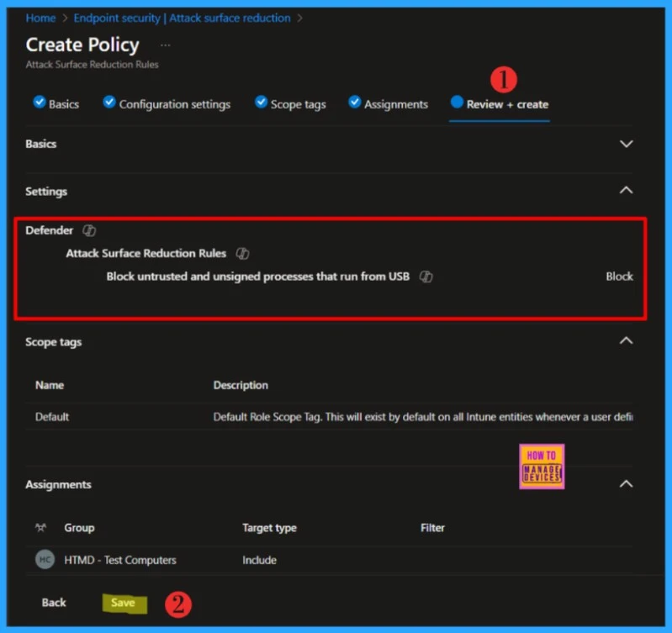The image size is (672, 633).
Task: Expand the Basics section chevron
Action: point(626,144)
